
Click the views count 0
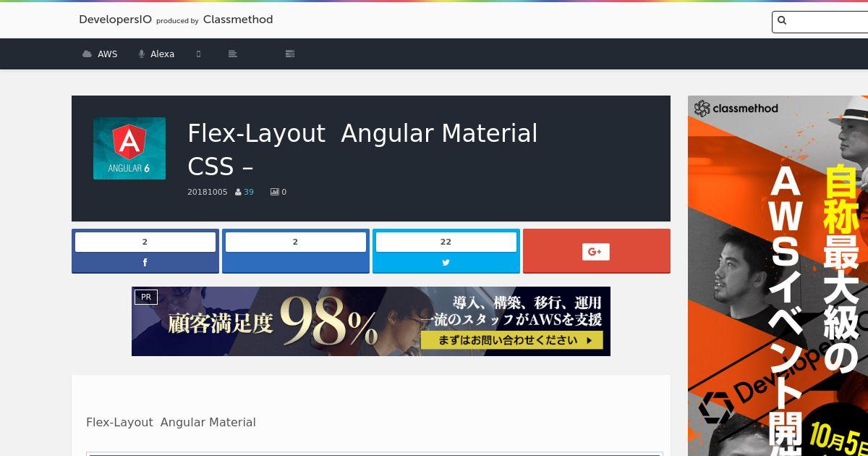click(x=284, y=192)
